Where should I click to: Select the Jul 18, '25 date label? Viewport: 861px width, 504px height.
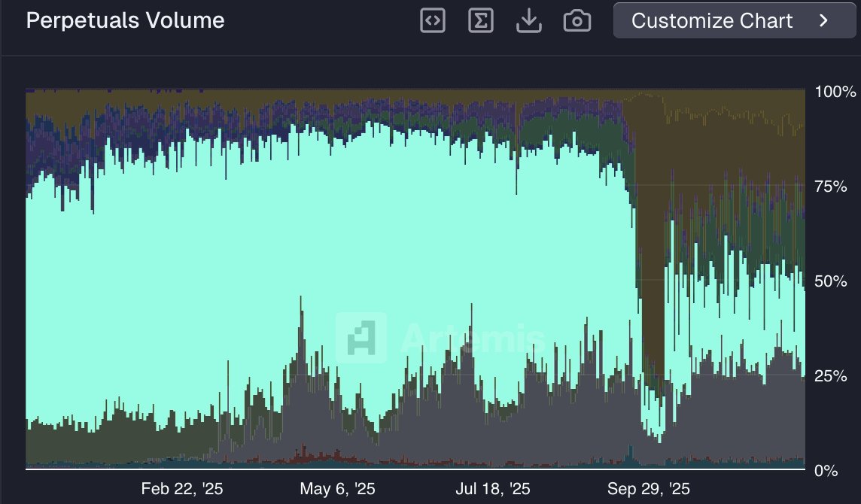(x=492, y=489)
